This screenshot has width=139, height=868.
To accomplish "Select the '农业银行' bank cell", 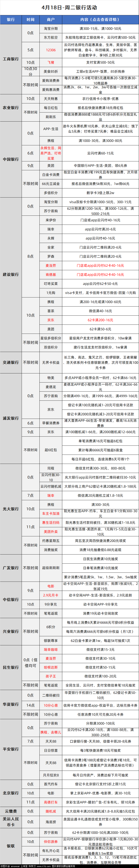I will click(x=11, y=108).
